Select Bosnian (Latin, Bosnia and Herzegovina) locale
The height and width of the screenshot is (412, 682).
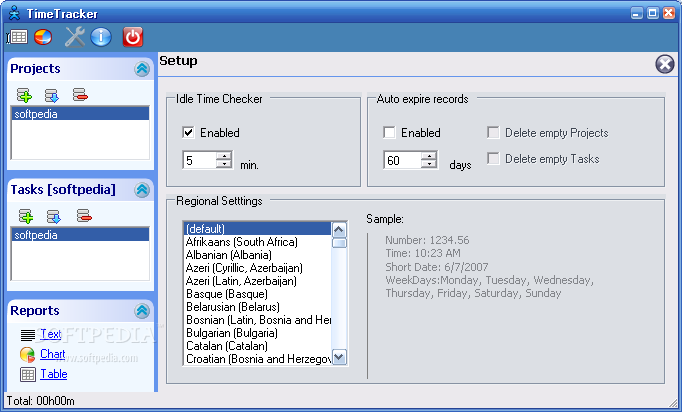(x=257, y=320)
